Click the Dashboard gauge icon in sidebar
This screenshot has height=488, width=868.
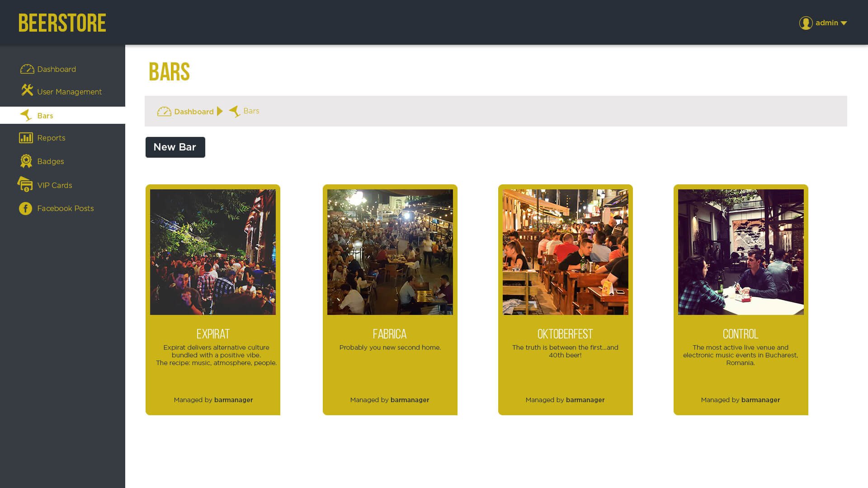point(27,69)
